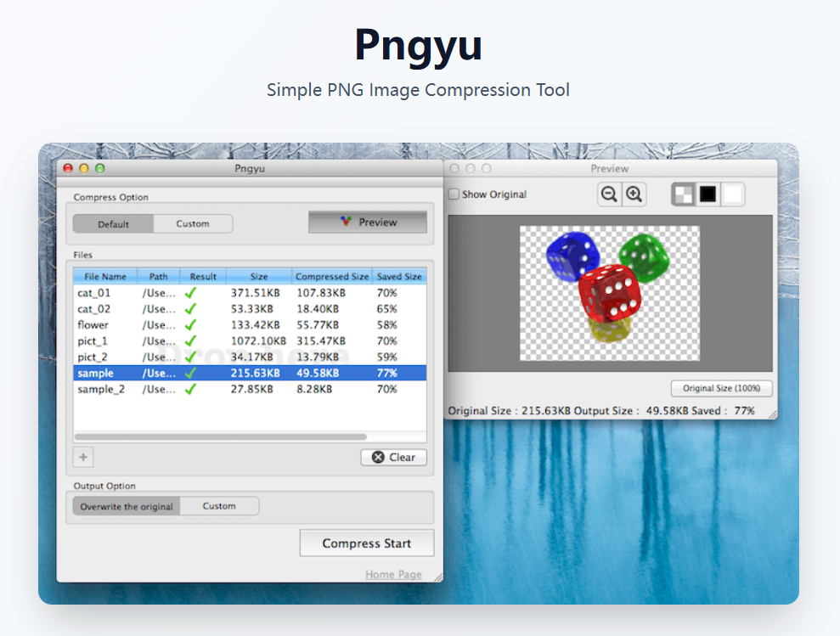This screenshot has height=636, width=840.
Task: Open the Home Page link
Action: tap(393, 574)
